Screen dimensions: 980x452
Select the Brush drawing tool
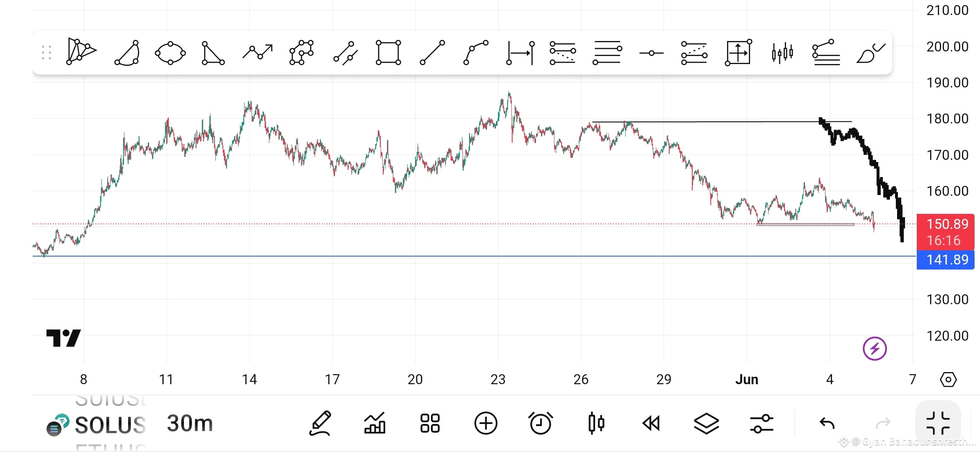pyautogui.click(x=871, y=53)
